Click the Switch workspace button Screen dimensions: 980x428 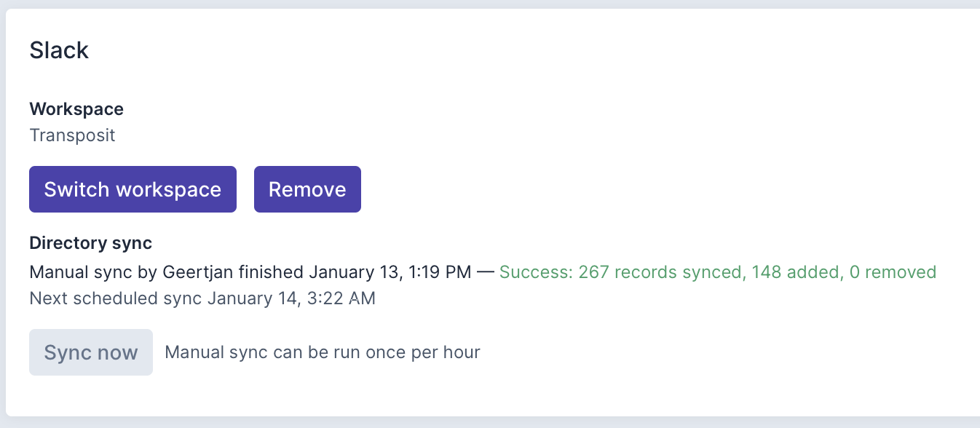[x=133, y=189]
